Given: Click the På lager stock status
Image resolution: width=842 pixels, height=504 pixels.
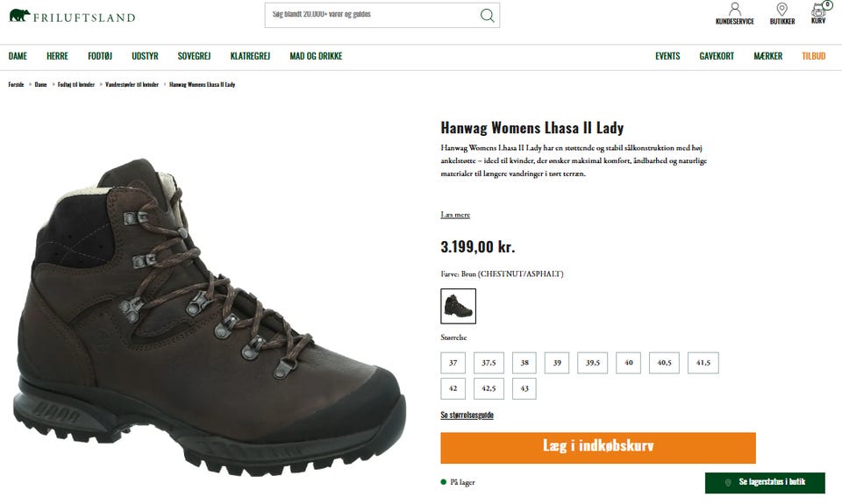Looking at the screenshot, I should (458, 482).
